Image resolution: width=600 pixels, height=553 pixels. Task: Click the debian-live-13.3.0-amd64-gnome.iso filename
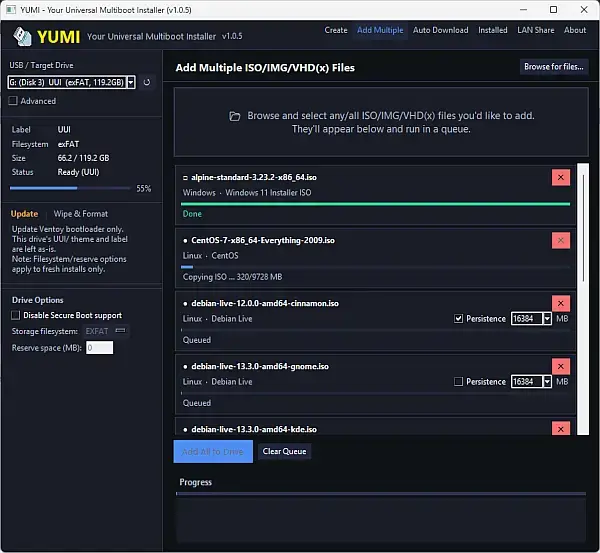260,367
